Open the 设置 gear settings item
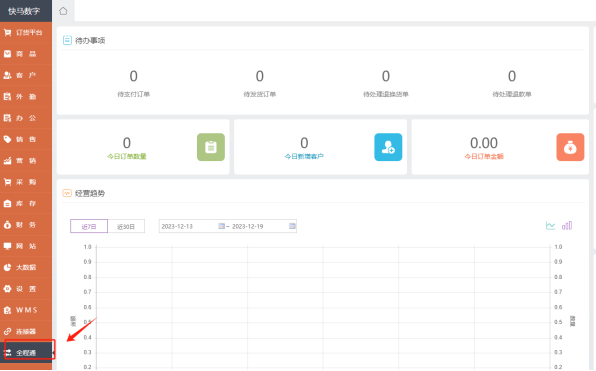Screen dimensions: 596x371 click(x=26, y=289)
